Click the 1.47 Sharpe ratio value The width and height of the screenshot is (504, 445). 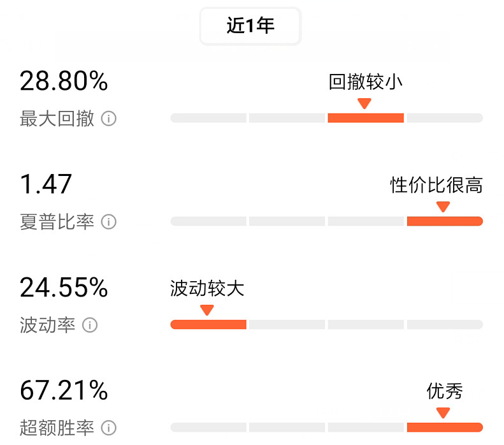(46, 184)
